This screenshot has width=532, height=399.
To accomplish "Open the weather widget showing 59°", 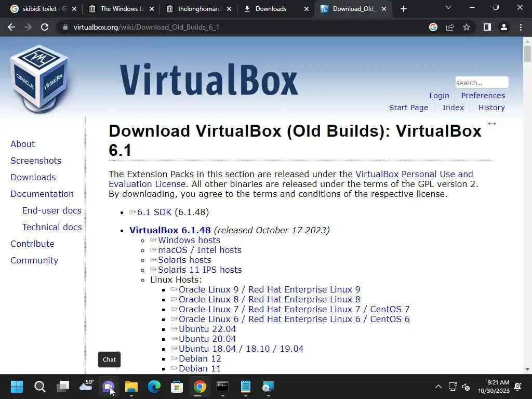I will pyautogui.click(x=86, y=385).
